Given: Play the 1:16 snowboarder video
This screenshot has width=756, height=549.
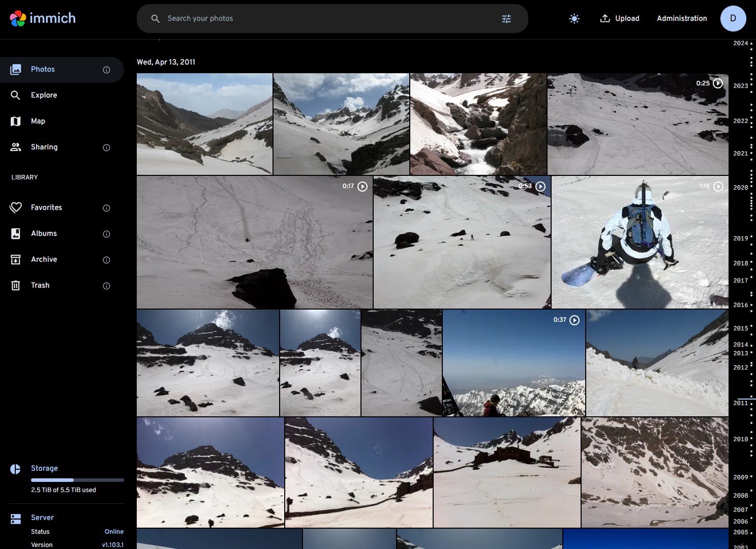Looking at the screenshot, I should coord(640,242).
